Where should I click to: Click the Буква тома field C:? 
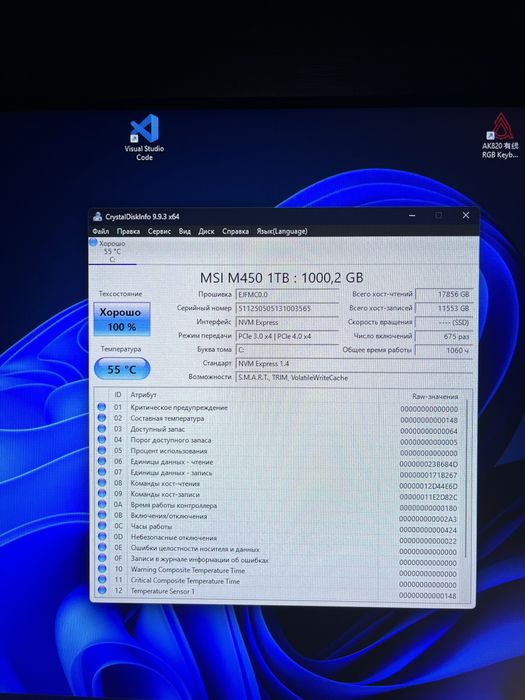click(x=287, y=350)
